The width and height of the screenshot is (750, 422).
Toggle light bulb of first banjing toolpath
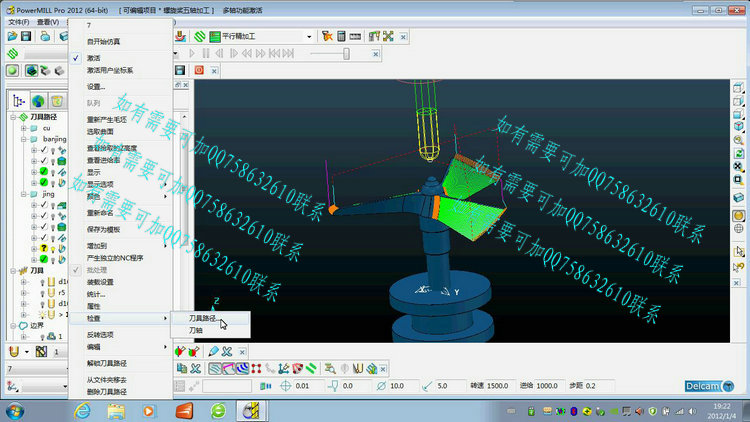coord(53,150)
